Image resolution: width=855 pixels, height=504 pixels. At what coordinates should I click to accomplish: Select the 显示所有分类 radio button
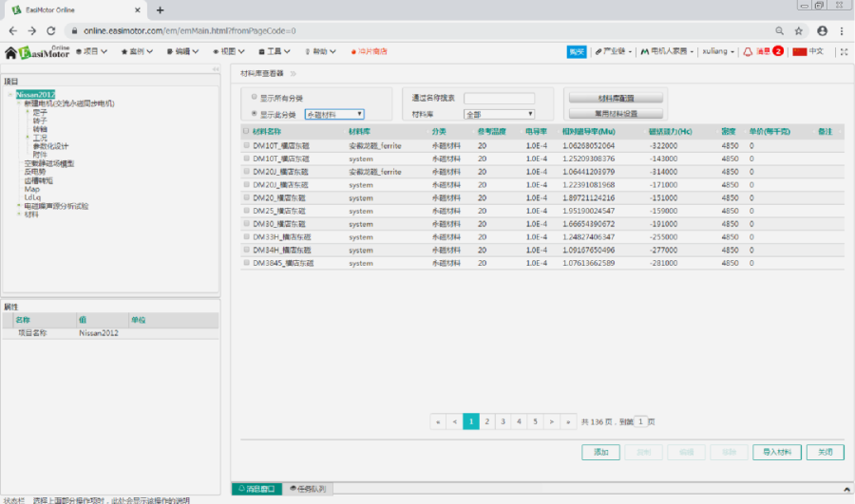pos(254,97)
